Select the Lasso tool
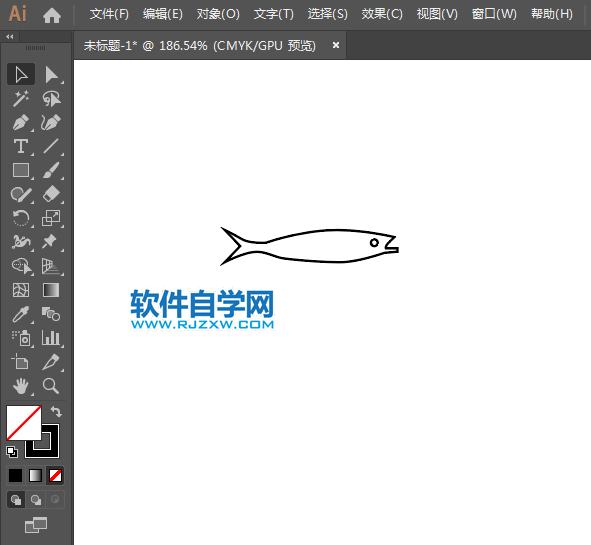Screen dimensions: 591x545 coord(51,98)
